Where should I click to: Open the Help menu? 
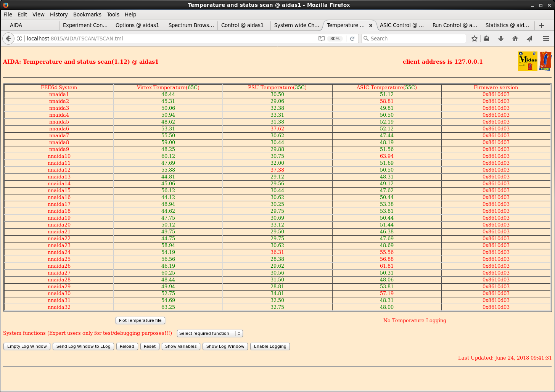[x=130, y=14]
